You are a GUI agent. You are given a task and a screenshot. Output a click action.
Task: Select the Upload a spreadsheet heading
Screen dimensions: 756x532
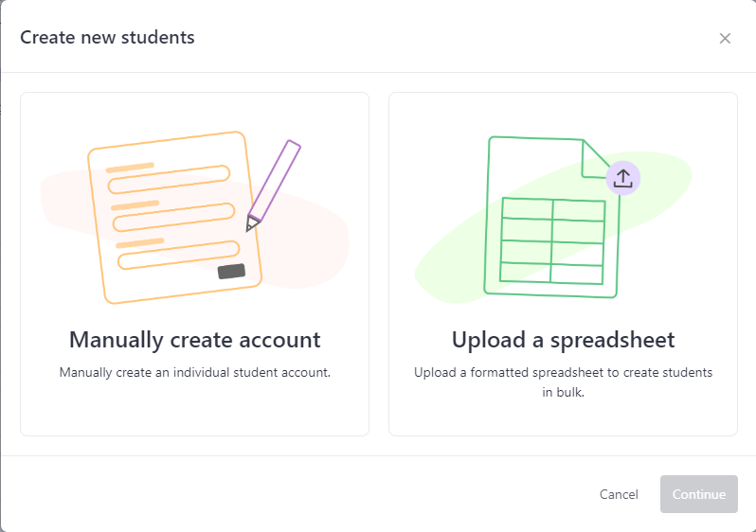(563, 340)
